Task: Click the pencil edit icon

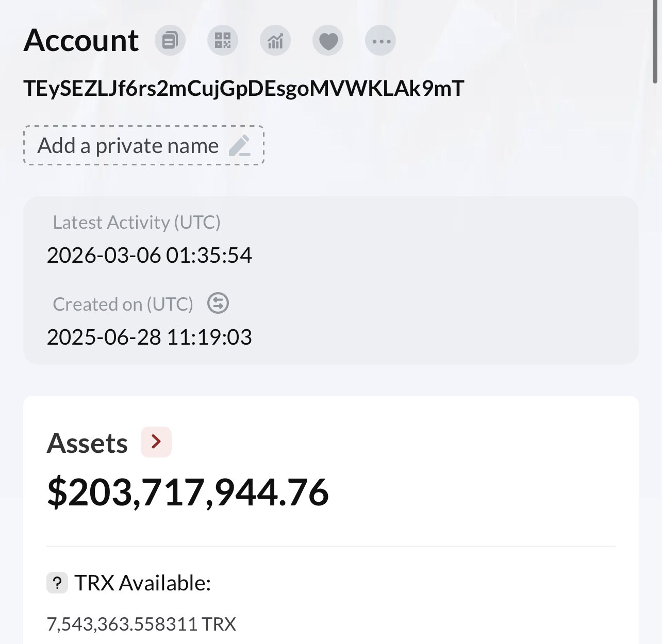Action: tap(240, 146)
